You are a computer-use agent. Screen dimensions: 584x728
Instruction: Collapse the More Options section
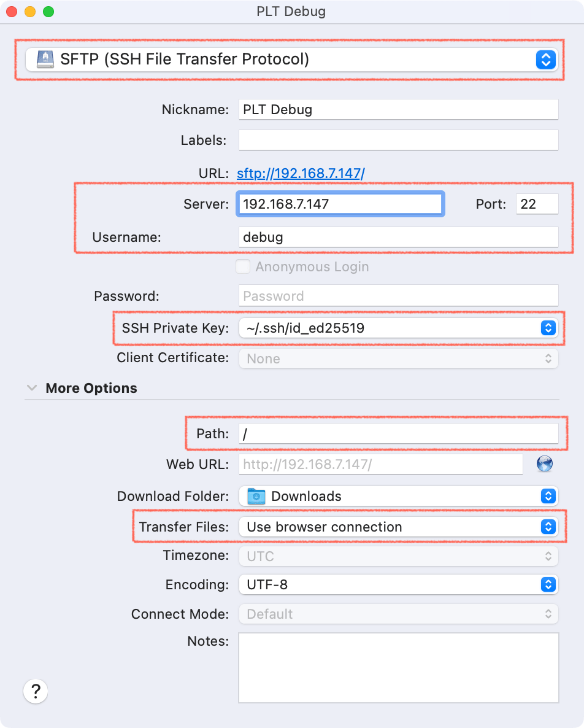click(x=32, y=387)
